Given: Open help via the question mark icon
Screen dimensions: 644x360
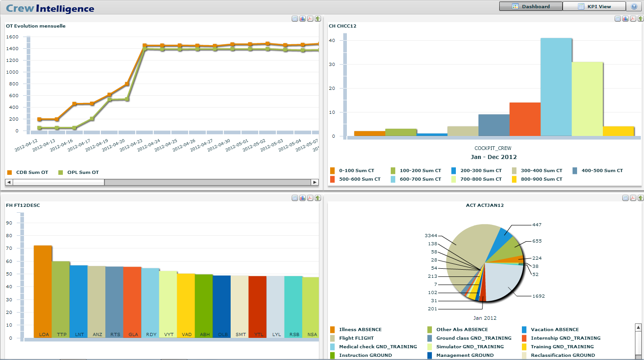Looking at the screenshot, I should [x=634, y=6].
